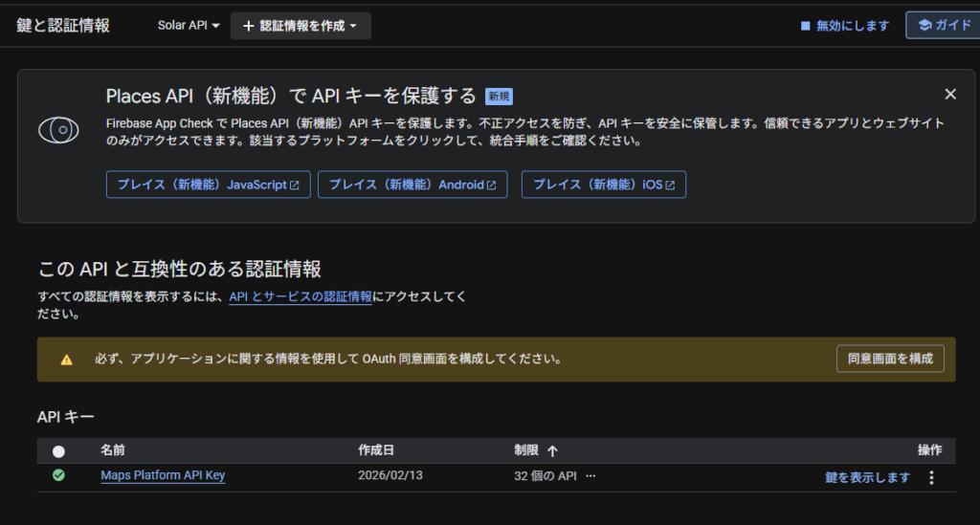Click the yellow warning triangle icon
Image resolution: width=980 pixels, height=525 pixels.
(x=66, y=360)
